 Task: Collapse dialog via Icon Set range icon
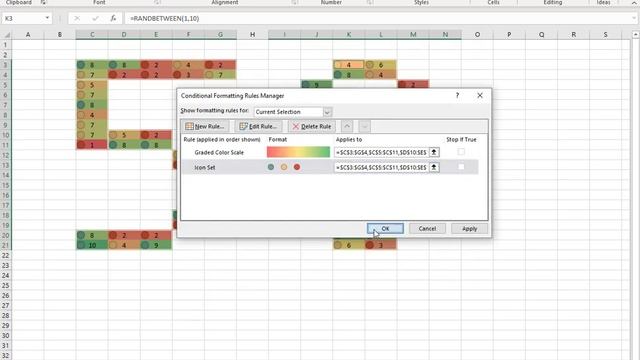[x=434, y=167]
